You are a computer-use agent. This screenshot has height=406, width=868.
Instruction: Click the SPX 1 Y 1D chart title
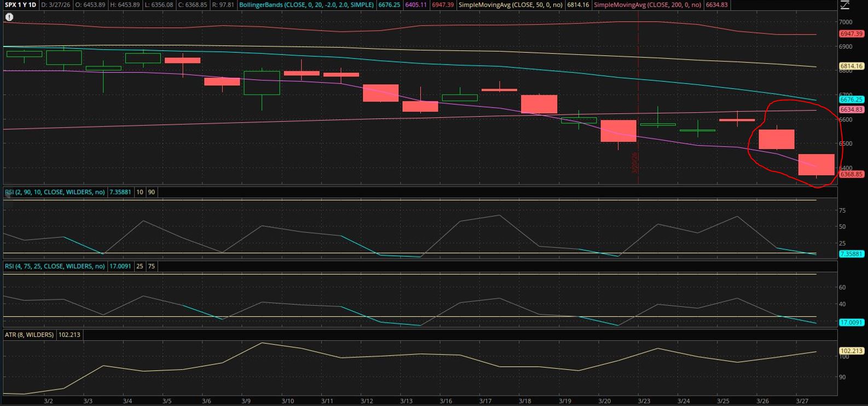(x=20, y=5)
